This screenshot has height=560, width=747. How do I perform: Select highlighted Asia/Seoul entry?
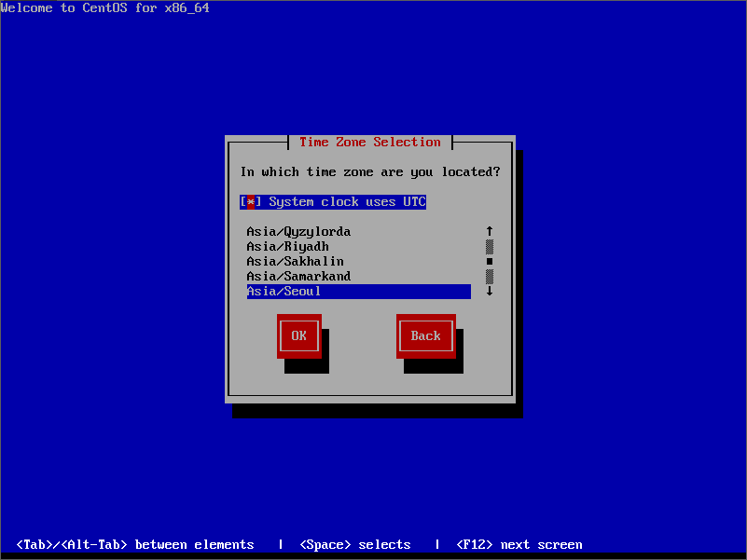(x=359, y=292)
